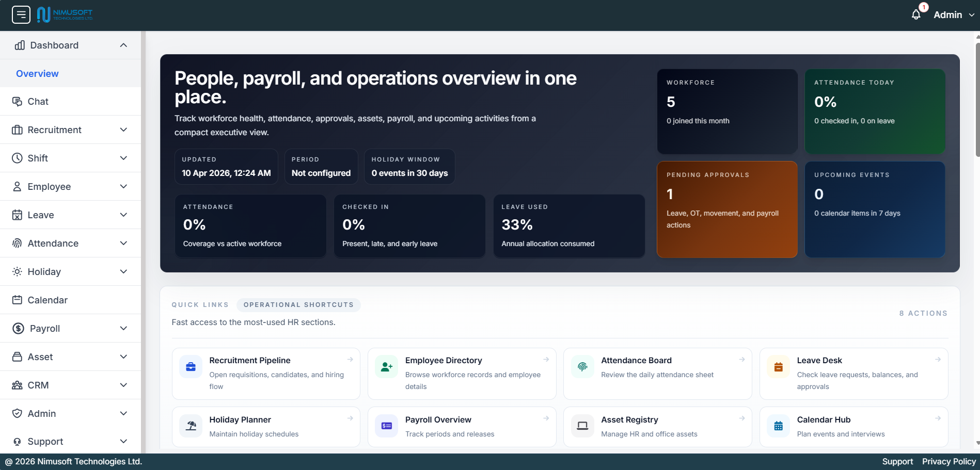The image size is (980, 470).
Task: Switch to the Operational Shortcuts tab
Action: (x=298, y=304)
